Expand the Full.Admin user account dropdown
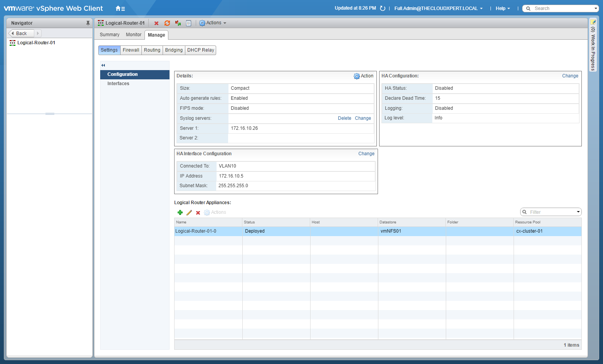This screenshot has width=603, height=364. pyautogui.click(x=438, y=8)
